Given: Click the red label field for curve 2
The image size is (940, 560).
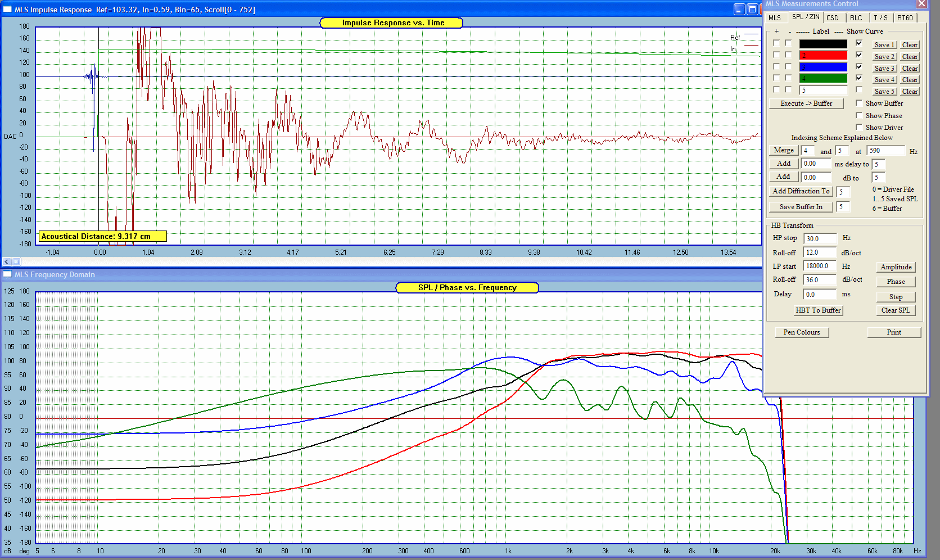Looking at the screenshot, I should coord(823,56).
